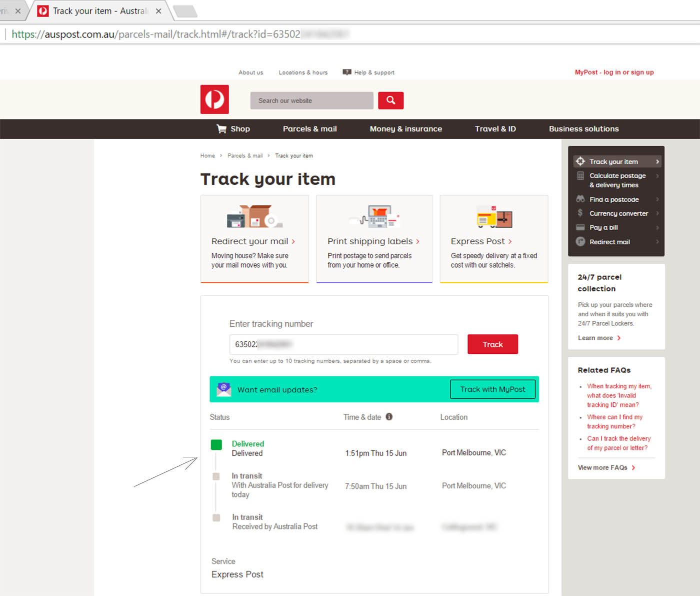Click the crosshair icon for Track your item

click(x=580, y=161)
